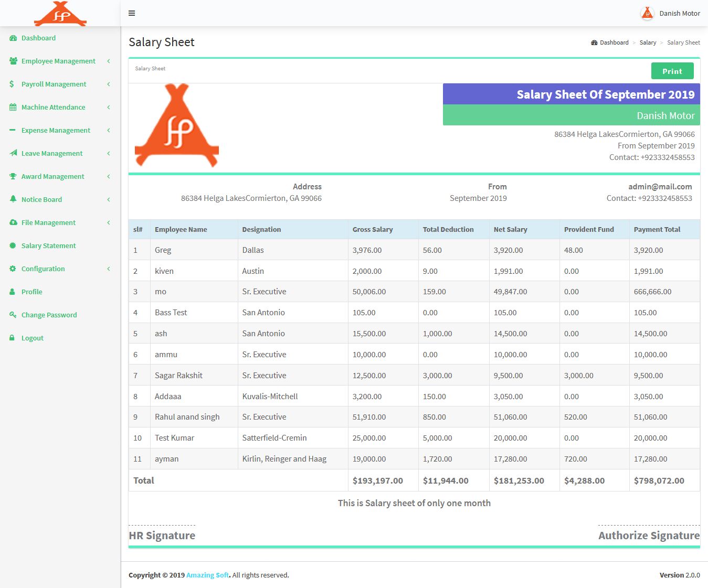Open the Payroll Management menu label

[54, 84]
